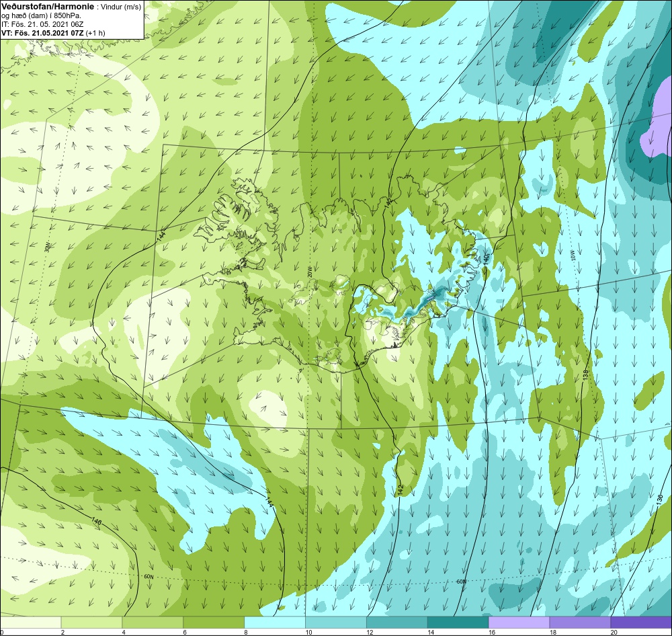
Task: Click the legend value '14'
Action: [431, 632]
